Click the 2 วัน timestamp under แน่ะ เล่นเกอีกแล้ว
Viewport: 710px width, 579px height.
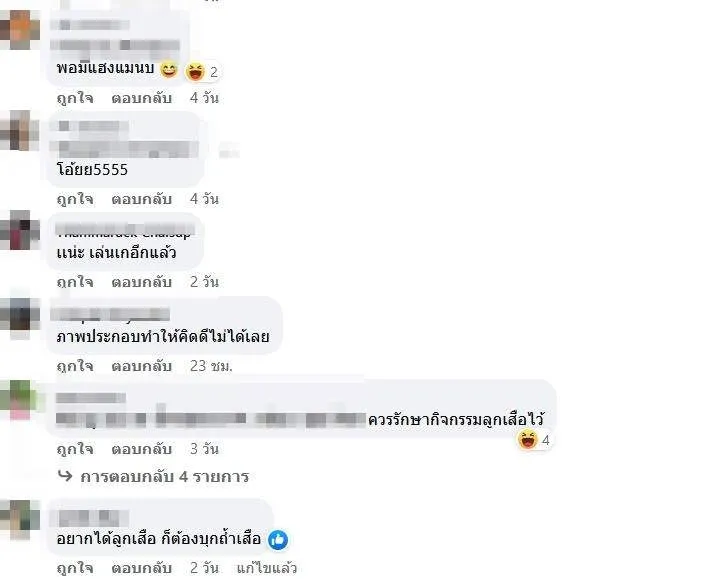click(204, 282)
